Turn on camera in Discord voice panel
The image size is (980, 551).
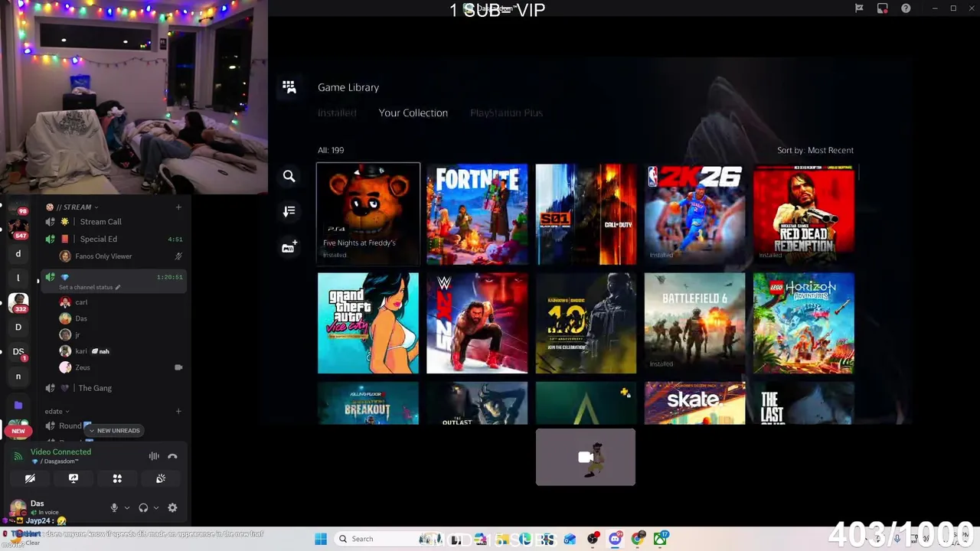coord(30,478)
